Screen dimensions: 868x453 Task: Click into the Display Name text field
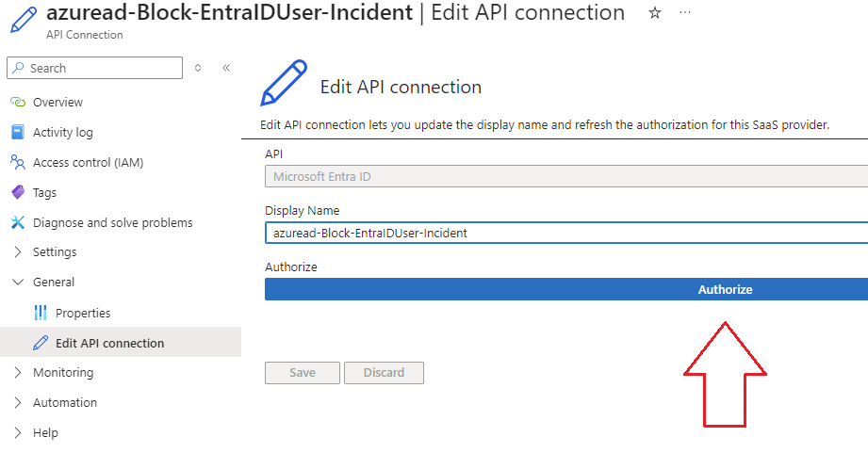[565, 233]
